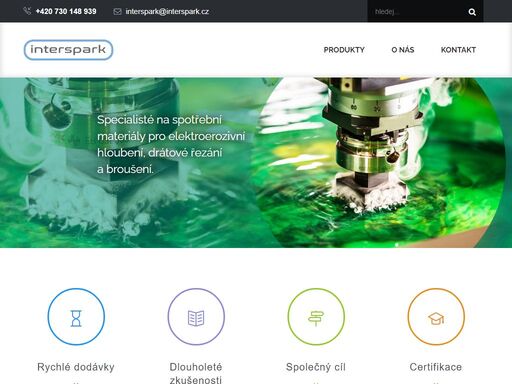Click the orange graduation cap icon
This screenshot has height=384, width=512.
(x=436, y=319)
